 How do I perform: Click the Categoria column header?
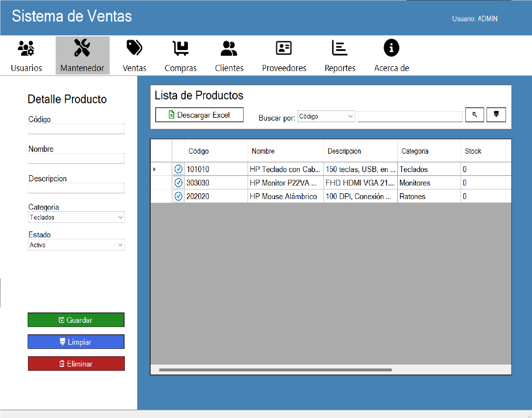429,151
